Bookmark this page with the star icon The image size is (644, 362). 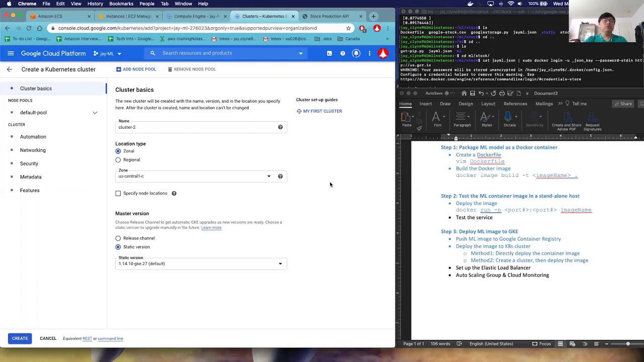348,28
